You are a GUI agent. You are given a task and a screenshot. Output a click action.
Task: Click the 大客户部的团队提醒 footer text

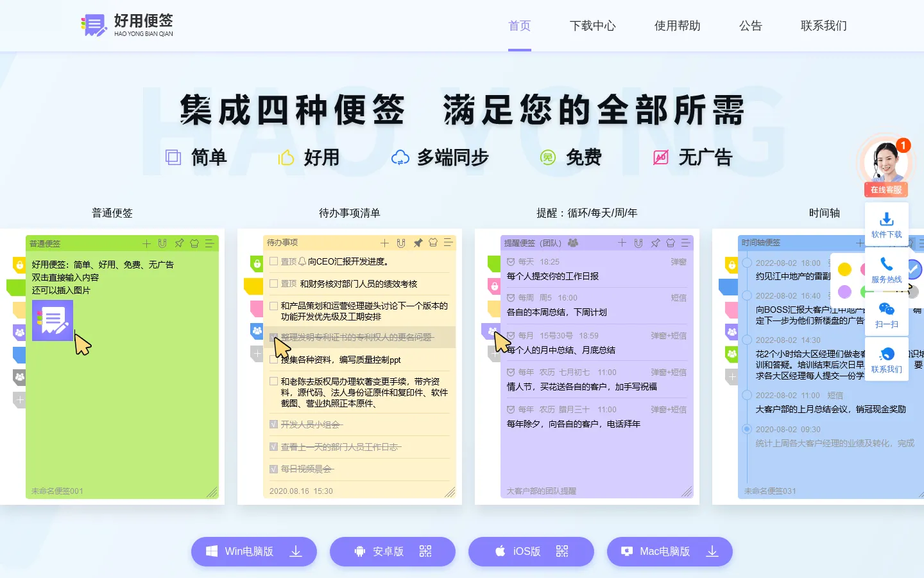pos(542,491)
